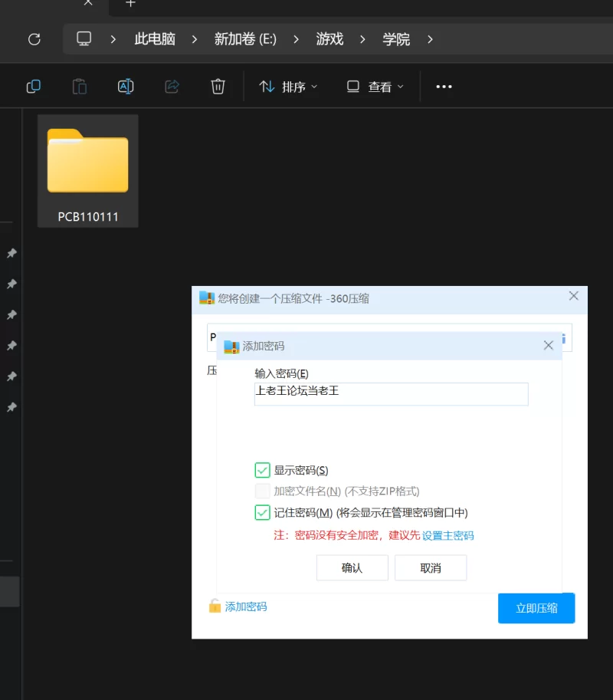Uncheck 显示密码(S) checkbox
This screenshot has width=613, height=700.
[x=262, y=470]
